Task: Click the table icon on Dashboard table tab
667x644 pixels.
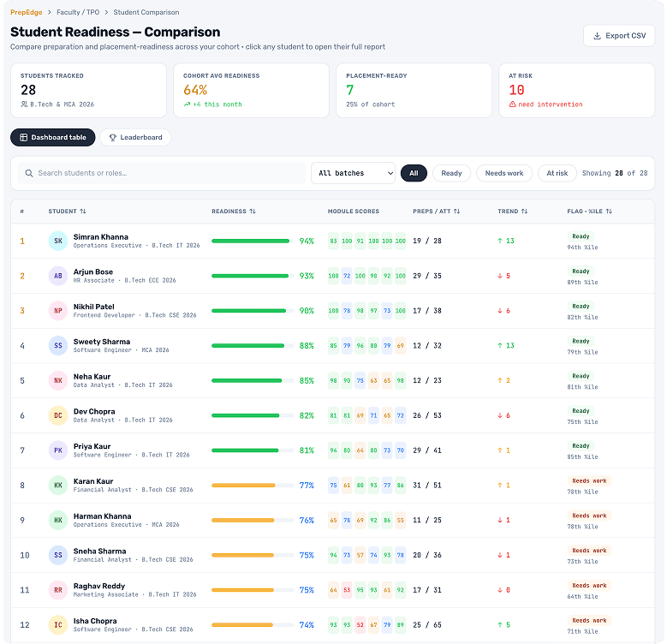Action: (24, 137)
